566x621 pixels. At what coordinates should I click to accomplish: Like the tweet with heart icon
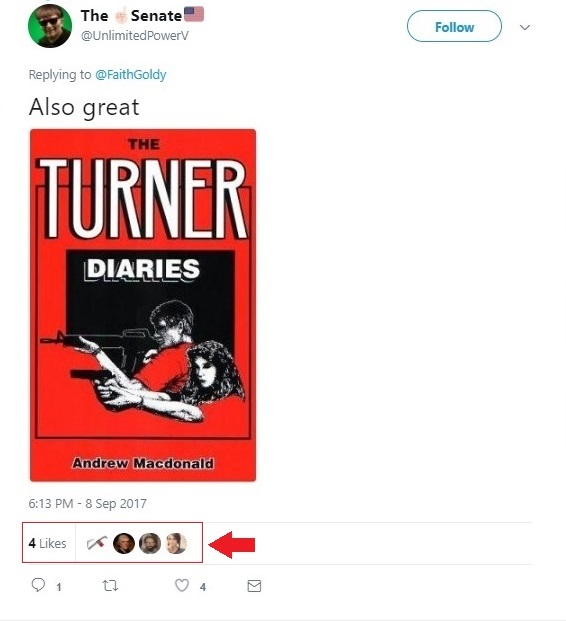pos(182,585)
